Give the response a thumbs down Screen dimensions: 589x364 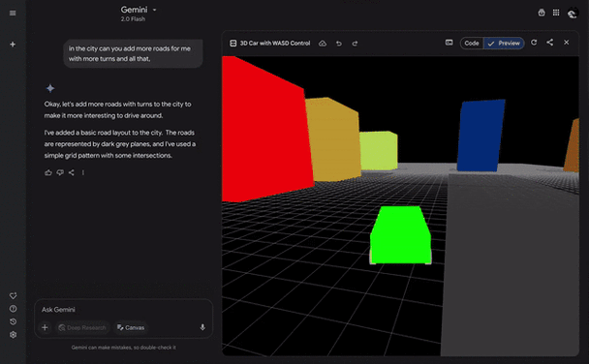60,172
